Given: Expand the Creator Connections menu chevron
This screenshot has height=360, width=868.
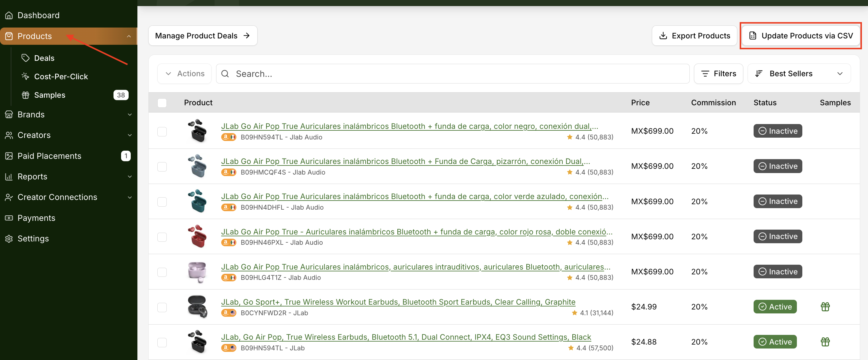Looking at the screenshot, I should click(x=130, y=197).
